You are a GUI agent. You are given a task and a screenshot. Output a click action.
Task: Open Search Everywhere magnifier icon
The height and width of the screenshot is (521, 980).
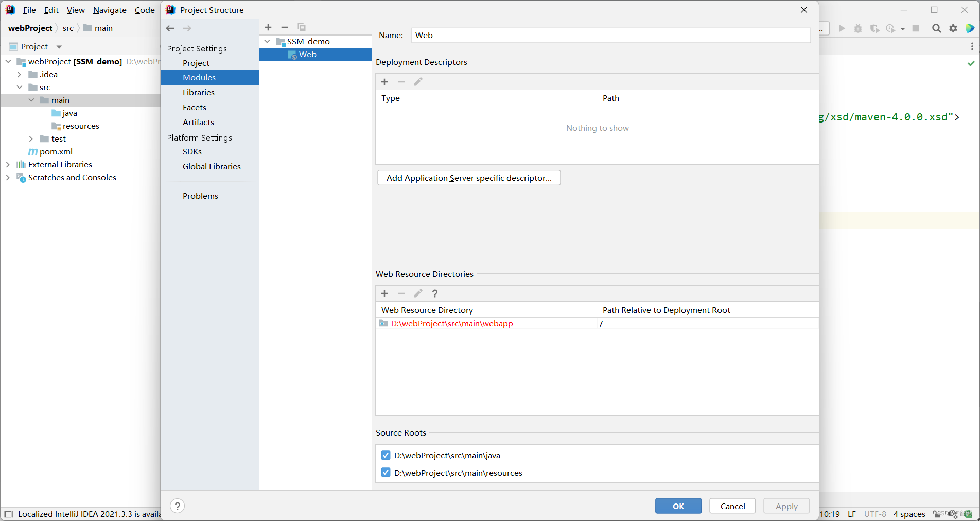coord(937,28)
